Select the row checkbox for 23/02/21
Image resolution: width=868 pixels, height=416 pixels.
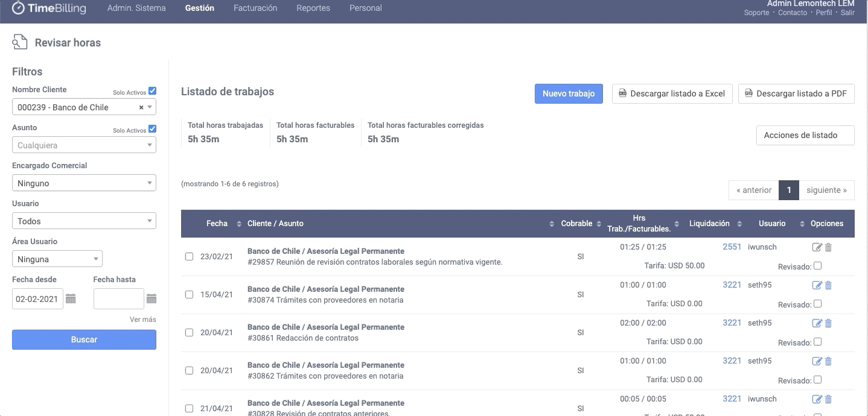tap(189, 256)
